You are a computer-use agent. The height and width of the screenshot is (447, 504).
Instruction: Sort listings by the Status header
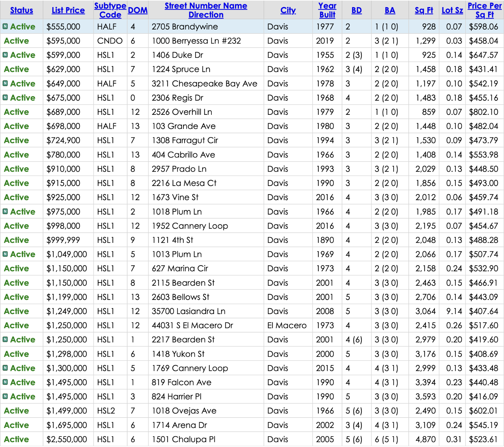[x=22, y=10]
